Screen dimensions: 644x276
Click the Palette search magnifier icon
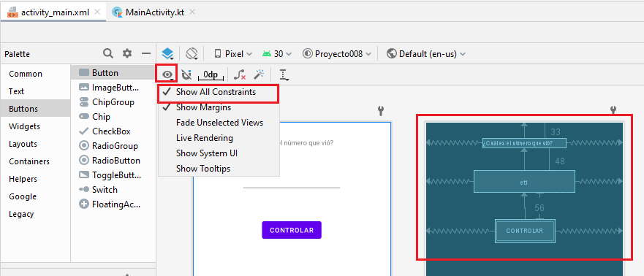pos(108,53)
